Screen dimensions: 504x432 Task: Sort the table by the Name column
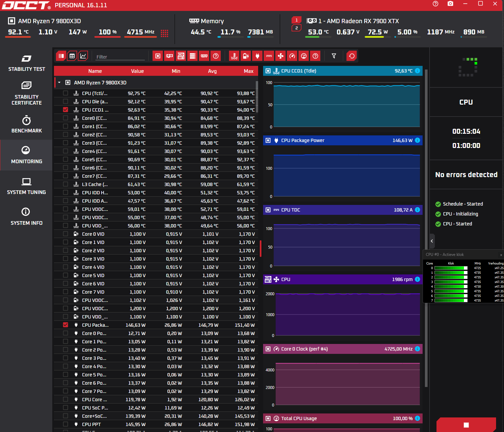(x=95, y=71)
